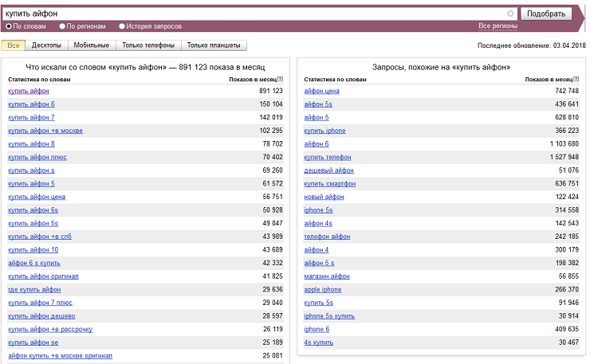Viewport: 590px width, 364px height.
Task: Open the 'купить айфон +в москве' link
Action: pos(45,131)
